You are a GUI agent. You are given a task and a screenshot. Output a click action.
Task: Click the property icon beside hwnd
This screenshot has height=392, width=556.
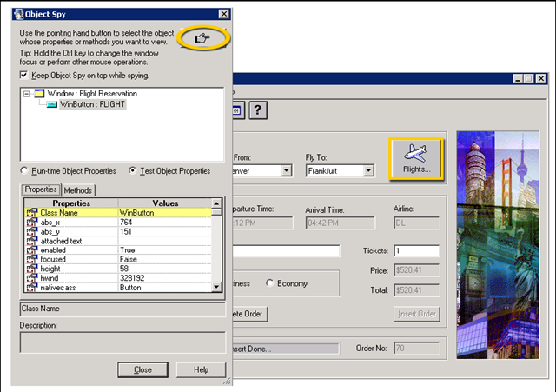tap(32, 278)
